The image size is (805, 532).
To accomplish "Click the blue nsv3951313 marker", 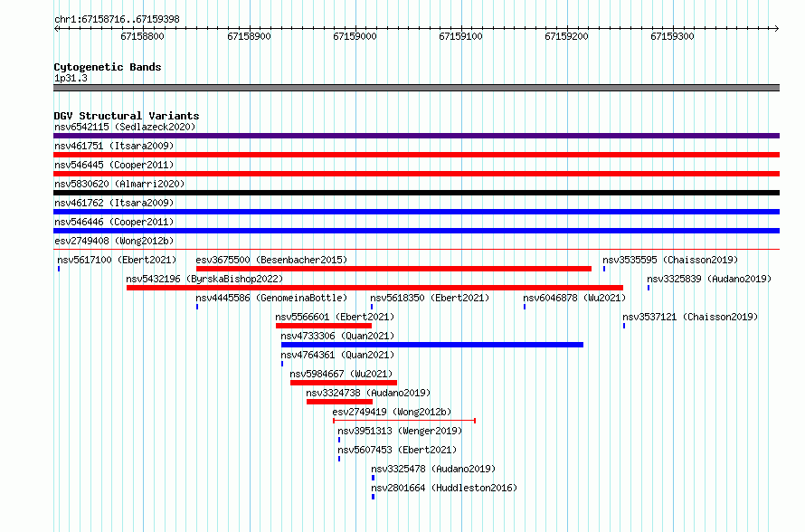I will pyautogui.click(x=339, y=440).
